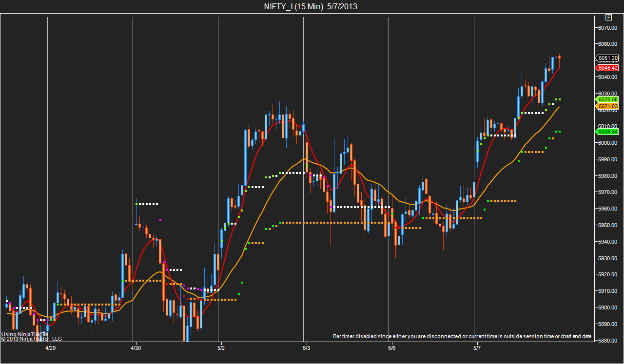Click the 'Using NinjaTickFile' label
The height and width of the screenshot is (364, 624).
point(25,334)
